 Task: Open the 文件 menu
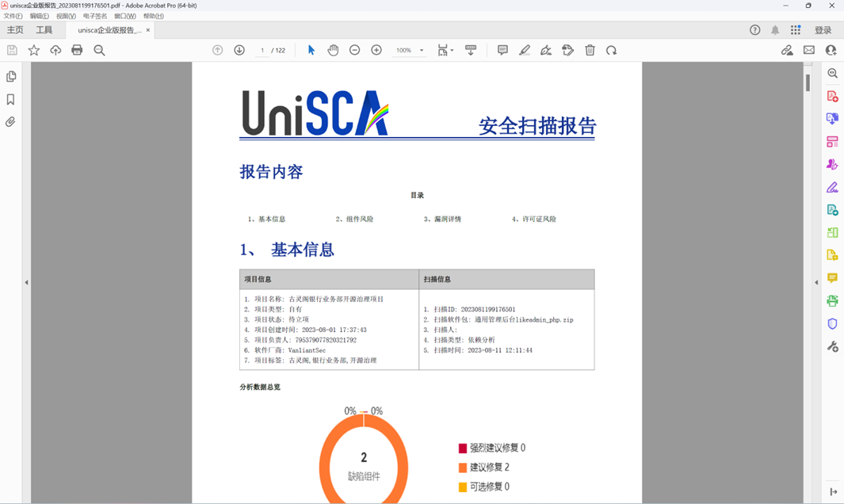coord(13,16)
